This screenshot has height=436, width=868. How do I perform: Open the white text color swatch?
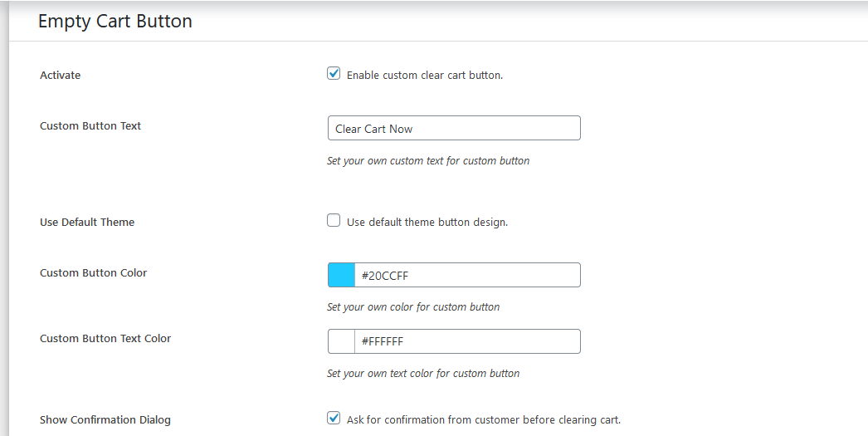(x=342, y=341)
